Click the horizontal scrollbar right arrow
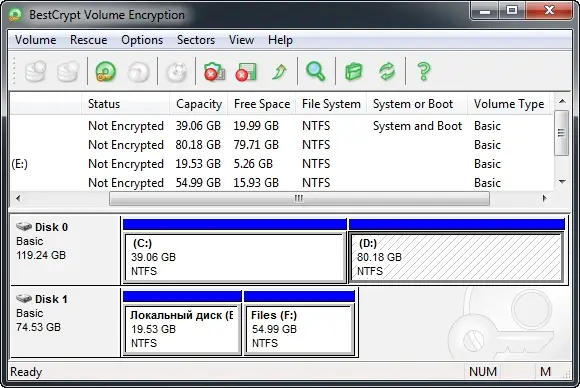580x388 pixels. 544,198
